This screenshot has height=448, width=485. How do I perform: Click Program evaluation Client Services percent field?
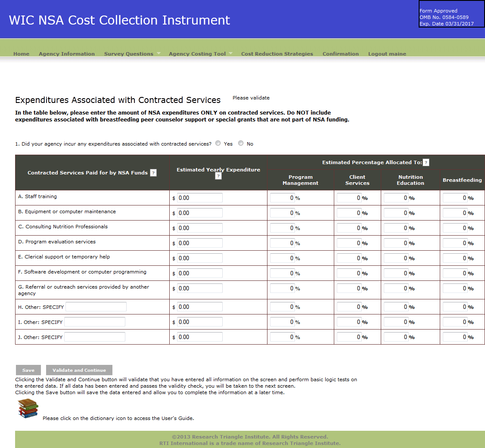pos(349,243)
